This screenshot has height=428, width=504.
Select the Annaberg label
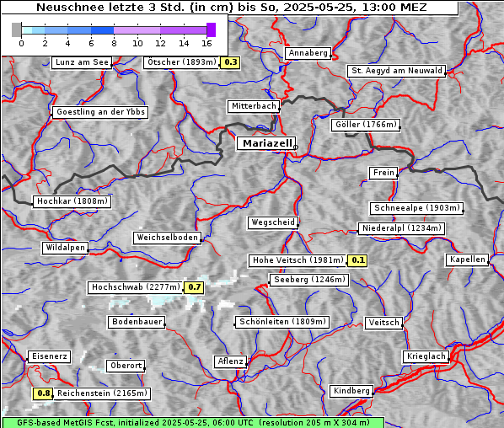pos(308,53)
